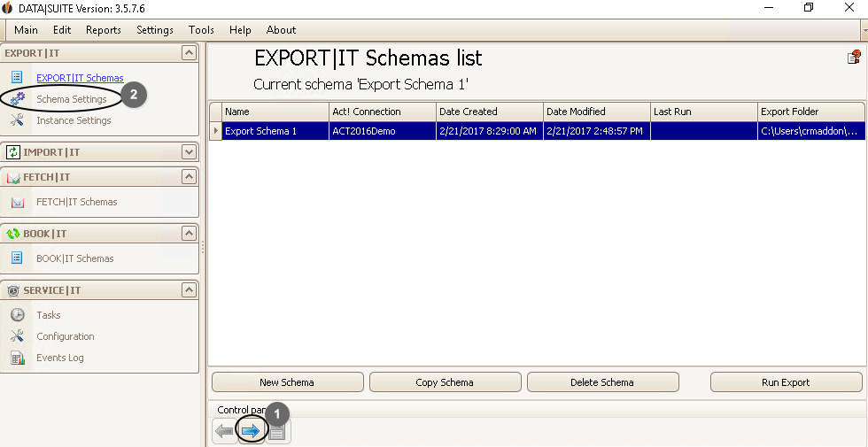The width and height of the screenshot is (868, 447).
Task: Open Instance Settings in the sidebar
Action: point(74,120)
